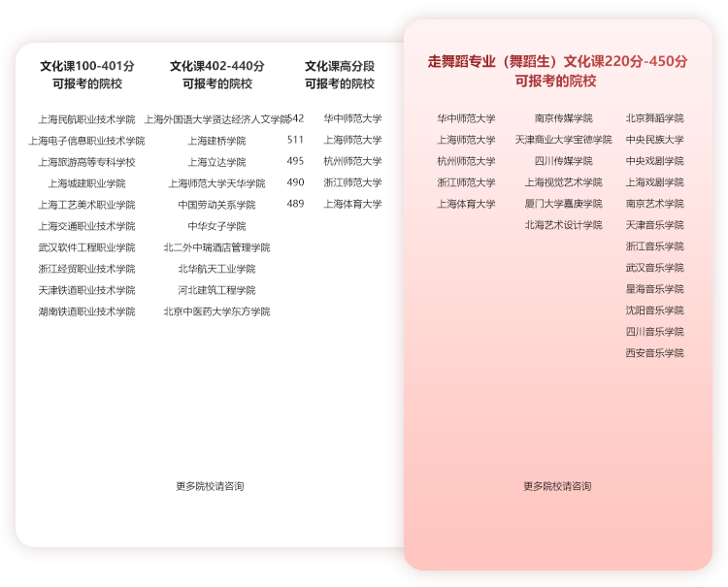The height and width of the screenshot is (587, 728).
Task: Click 更多院校请咨询 in the pink dance card
Action: coord(557,486)
